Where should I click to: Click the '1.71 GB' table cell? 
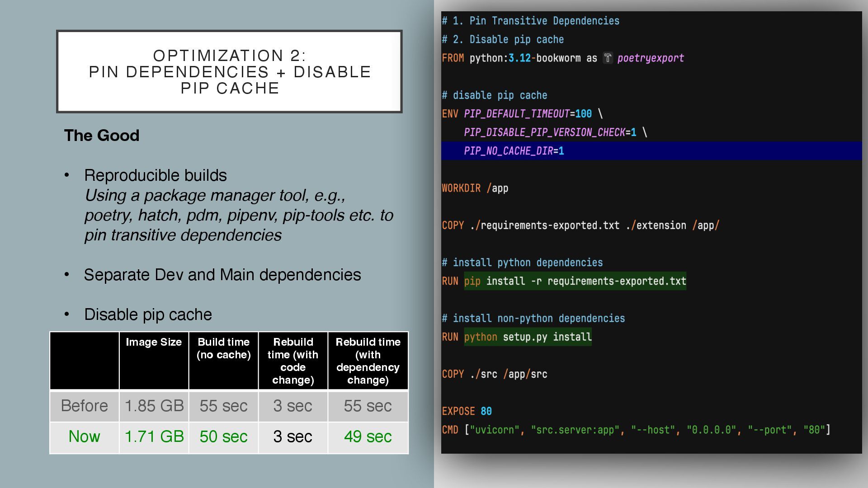(154, 436)
